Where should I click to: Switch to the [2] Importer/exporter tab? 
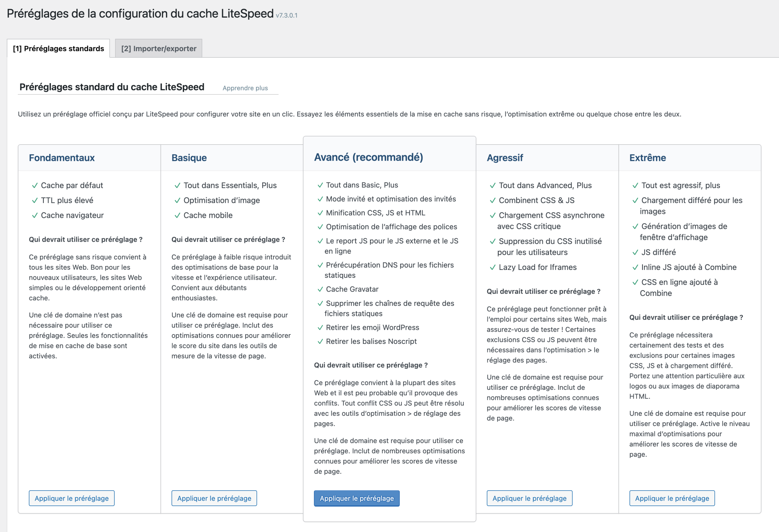click(x=159, y=48)
